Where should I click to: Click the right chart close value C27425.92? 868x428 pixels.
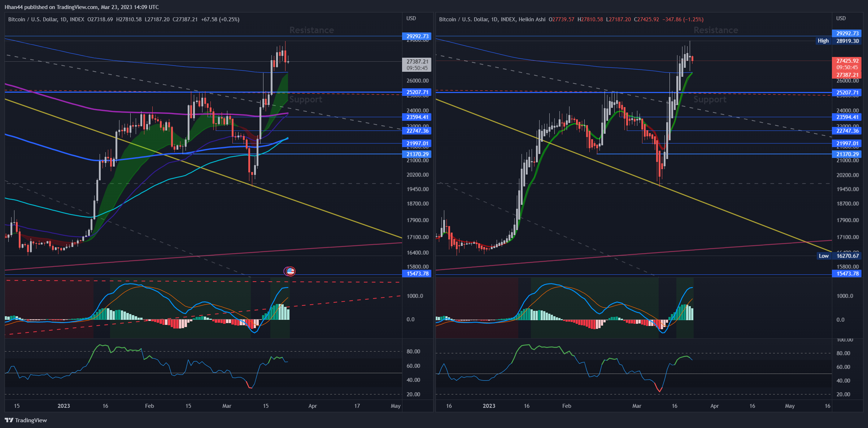(646, 19)
